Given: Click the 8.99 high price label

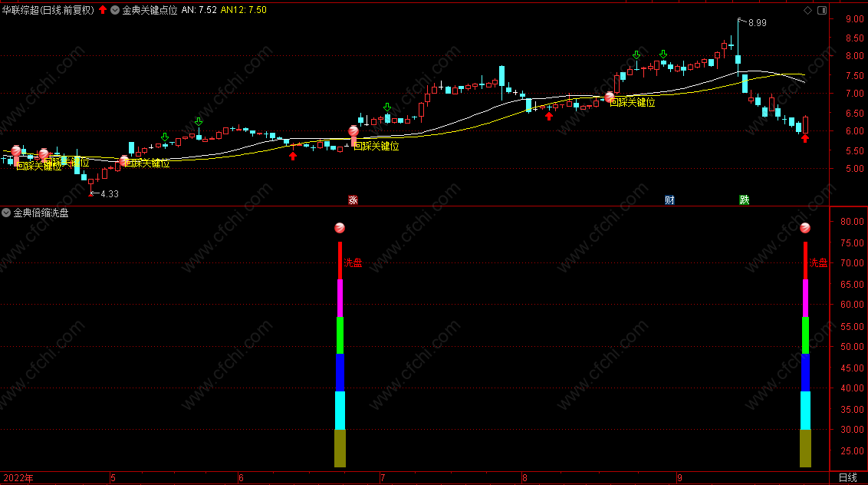Looking at the screenshot, I should (x=758, y=23).
